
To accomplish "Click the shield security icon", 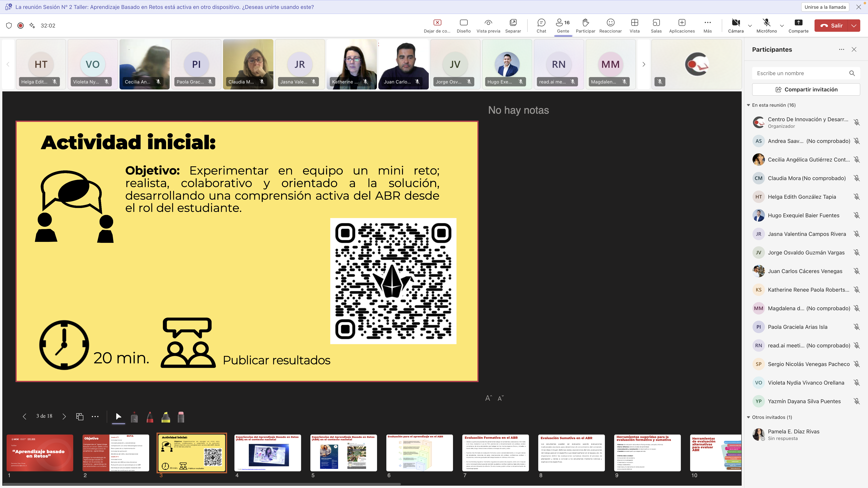I will click(9, 26).
